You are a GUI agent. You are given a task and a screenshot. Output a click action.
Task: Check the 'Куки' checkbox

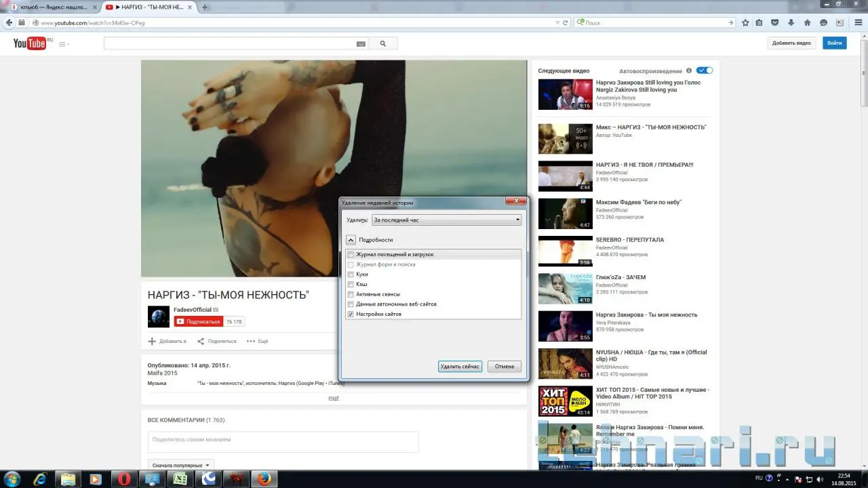(x=351, y=274)
